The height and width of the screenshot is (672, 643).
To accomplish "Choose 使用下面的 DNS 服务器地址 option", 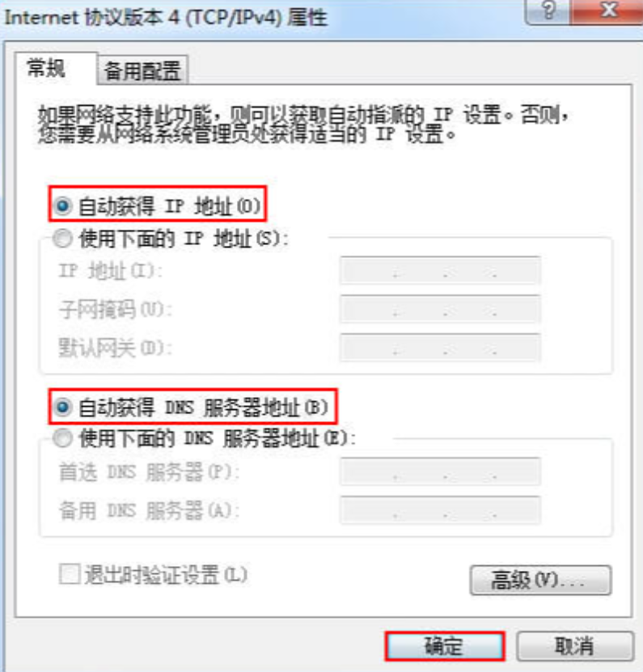I will pos(62,438).
